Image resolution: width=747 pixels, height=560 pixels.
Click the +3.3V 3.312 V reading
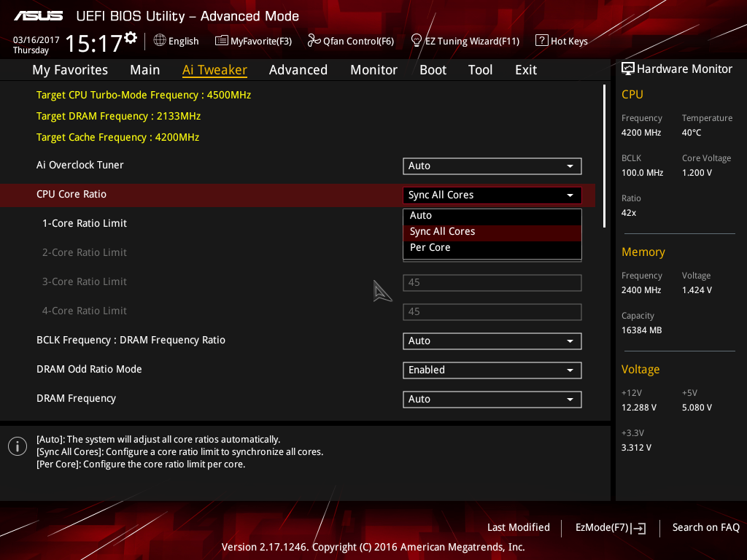point(636,447)
